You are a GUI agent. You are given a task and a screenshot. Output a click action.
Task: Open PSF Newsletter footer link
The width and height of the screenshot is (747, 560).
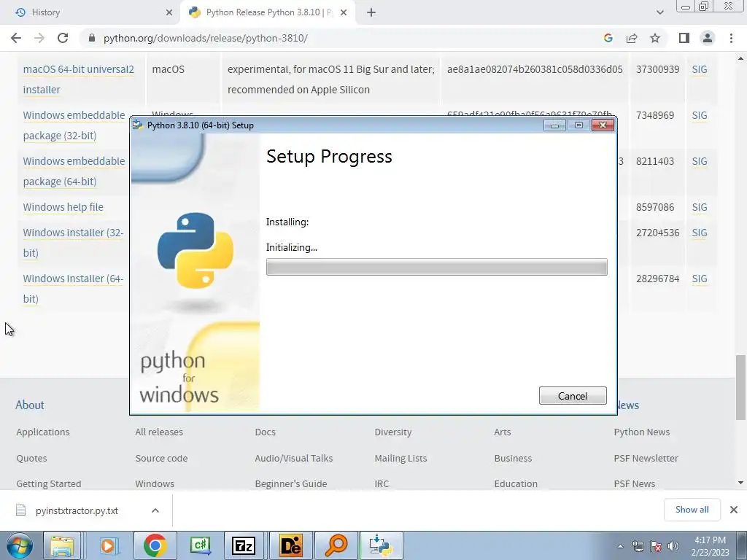pos(646,459)
